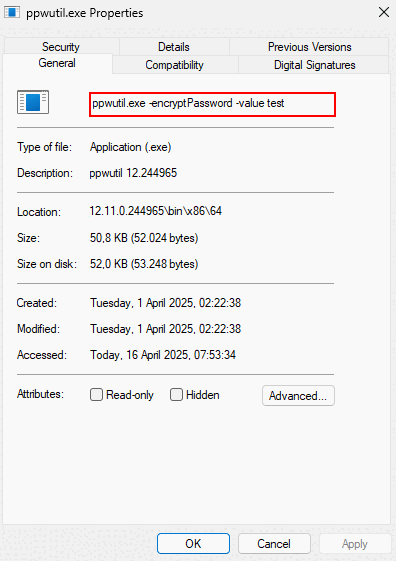Click the file name input field
396x561 pixels.
point(212,104)
